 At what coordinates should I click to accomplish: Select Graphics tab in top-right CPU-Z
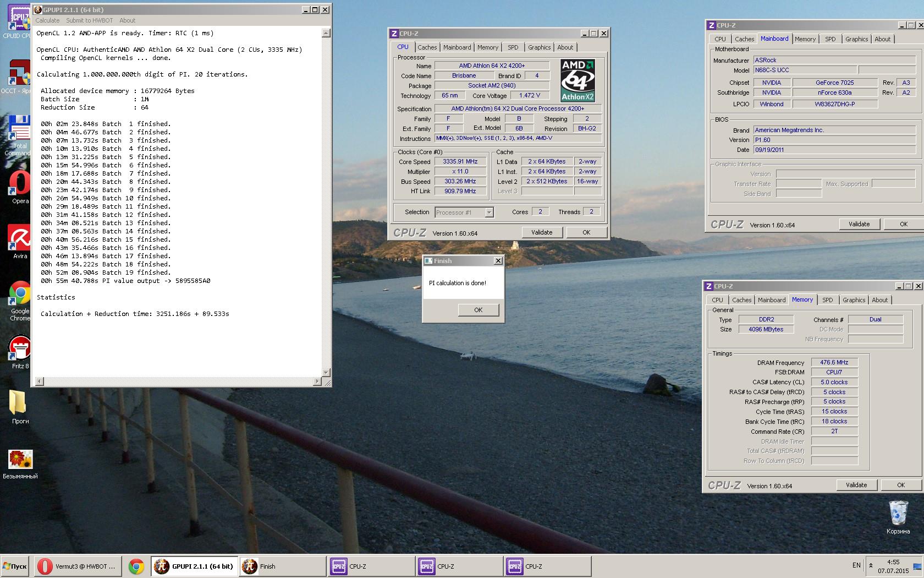click(x=856, y=39)
